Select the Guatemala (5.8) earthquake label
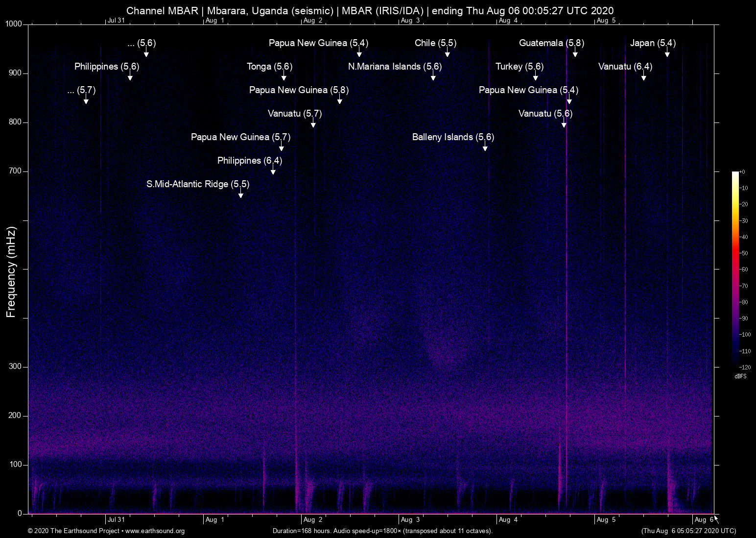Viewport: 756px width, 538px height. point(551,43)
